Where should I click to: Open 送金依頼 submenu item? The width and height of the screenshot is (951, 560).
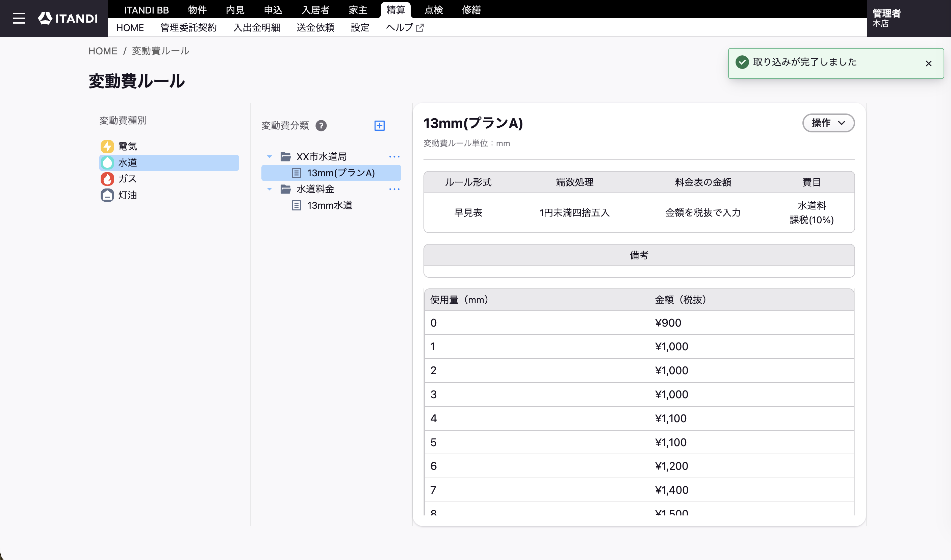(x=315, y=28)
